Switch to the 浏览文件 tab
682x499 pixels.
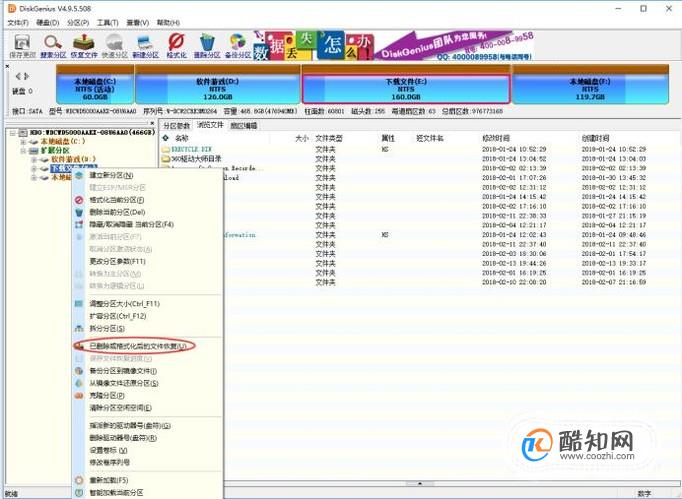click(x=210, y=125)
